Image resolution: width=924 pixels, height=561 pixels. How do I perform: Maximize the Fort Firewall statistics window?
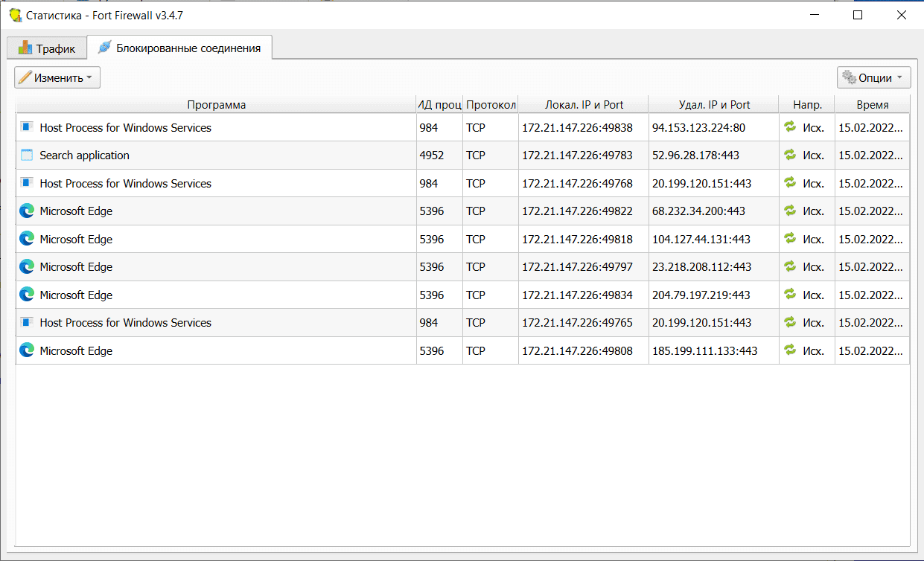pos(858,15)
